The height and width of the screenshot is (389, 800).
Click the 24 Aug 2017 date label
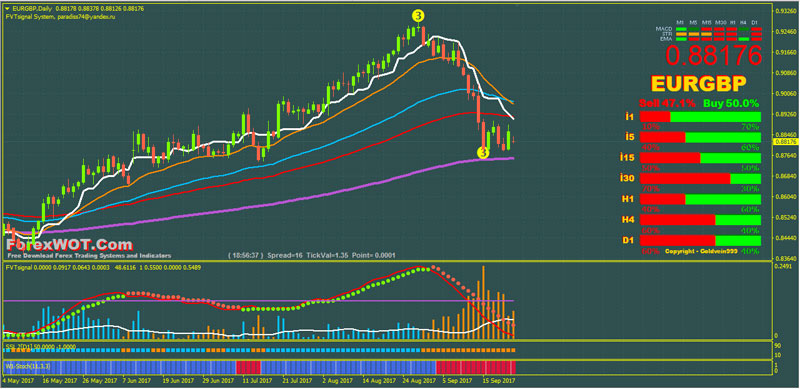(x=419, y=381)
